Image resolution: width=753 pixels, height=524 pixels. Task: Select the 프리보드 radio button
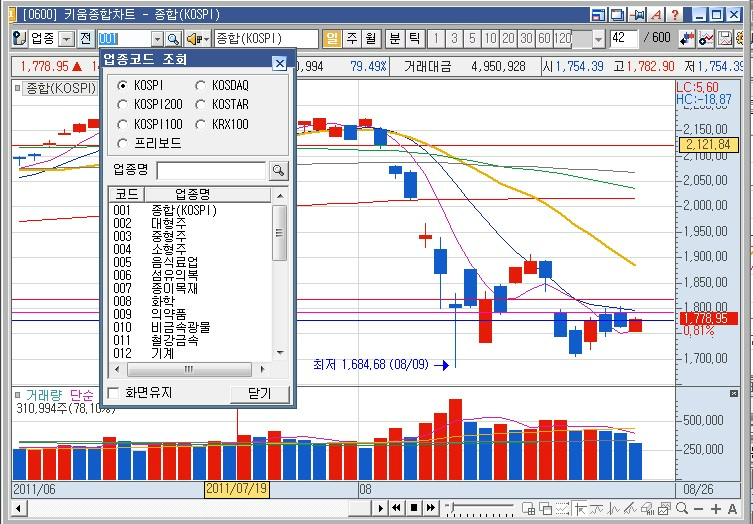coord(122,144)
